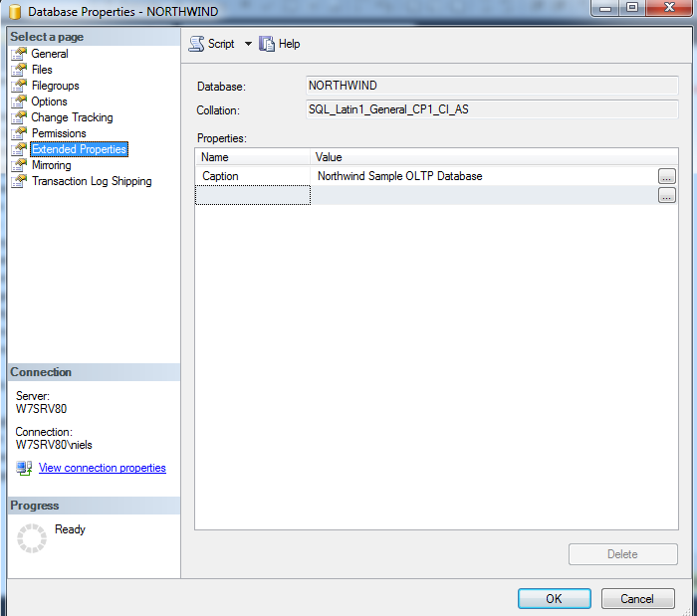This screenshot has width=697, height=616.
Task: Click the empty new property value cell
Action: tap(484, 195)
